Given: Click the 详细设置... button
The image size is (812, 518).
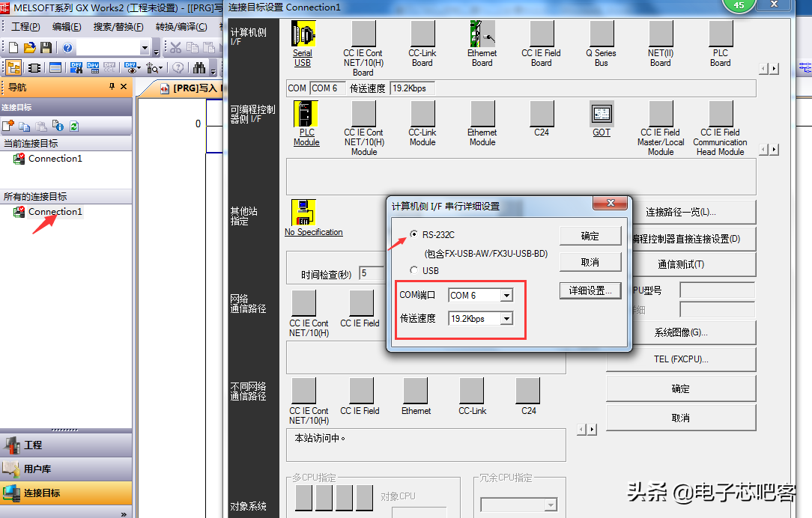Looking at the screenshot, I should point(590,290).
